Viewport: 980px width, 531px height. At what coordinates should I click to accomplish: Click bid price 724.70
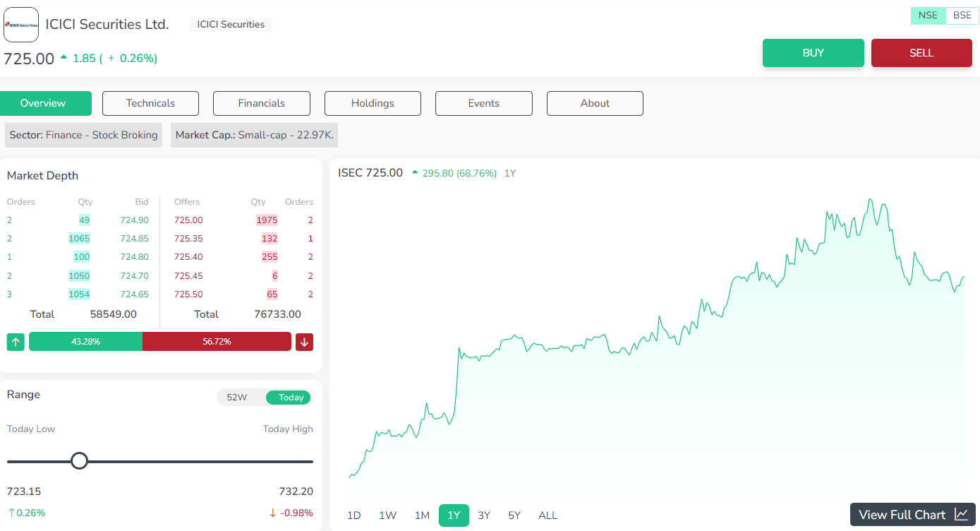click(134, 276)
